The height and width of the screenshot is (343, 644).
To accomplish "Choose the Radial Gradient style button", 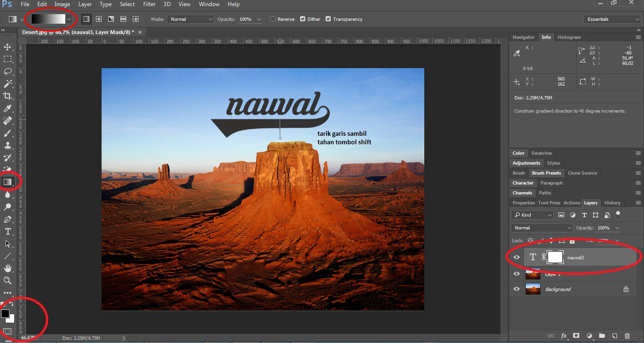I will point(99,19).
